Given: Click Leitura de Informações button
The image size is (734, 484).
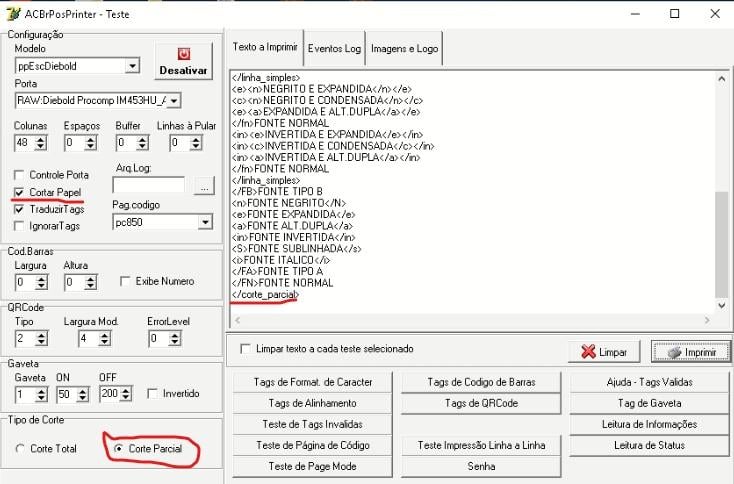Looking at the screenshot, I should [x=650, y=424].
